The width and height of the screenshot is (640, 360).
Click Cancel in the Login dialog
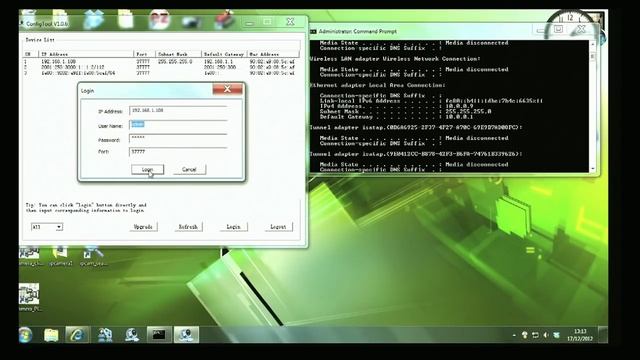click(x=189, y=169)
